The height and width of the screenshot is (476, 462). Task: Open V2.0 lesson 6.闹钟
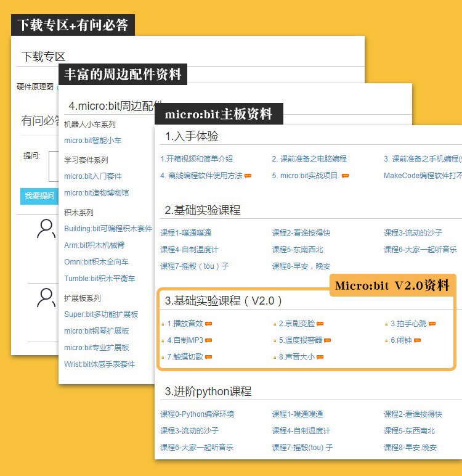(x=401, y=340)
